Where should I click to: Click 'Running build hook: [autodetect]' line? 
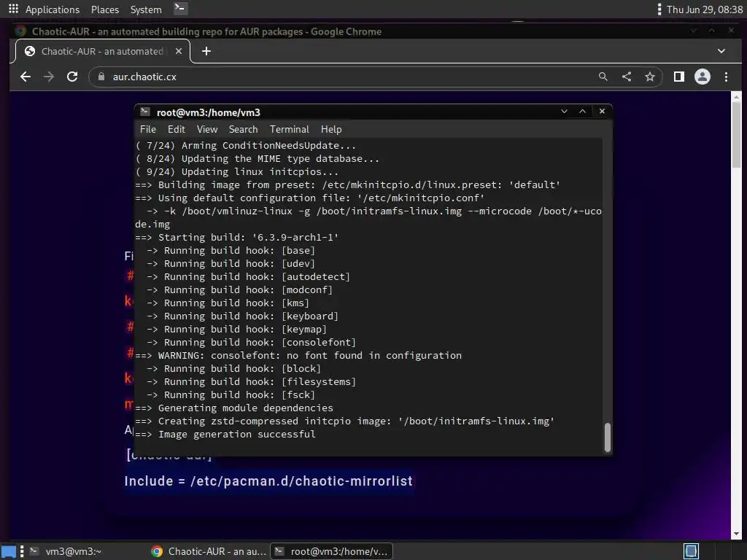point(248,276)
